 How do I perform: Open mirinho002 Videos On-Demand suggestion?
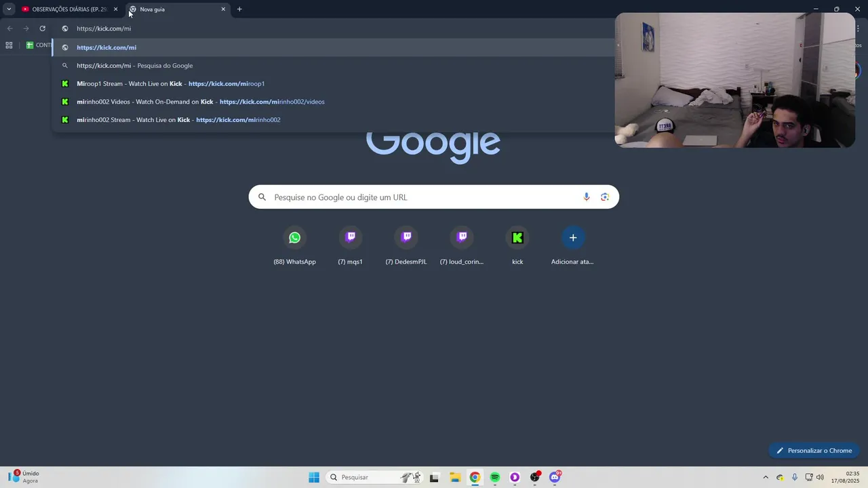[332, 102]
